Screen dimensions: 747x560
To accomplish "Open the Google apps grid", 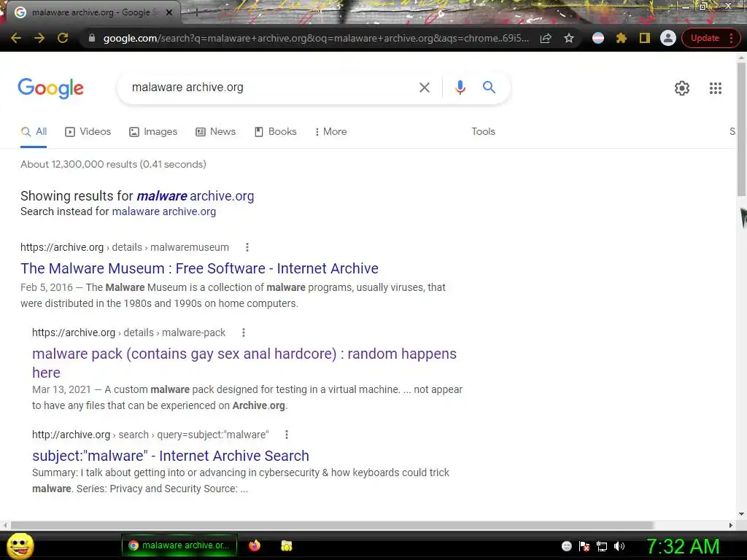I will (715, 88).
